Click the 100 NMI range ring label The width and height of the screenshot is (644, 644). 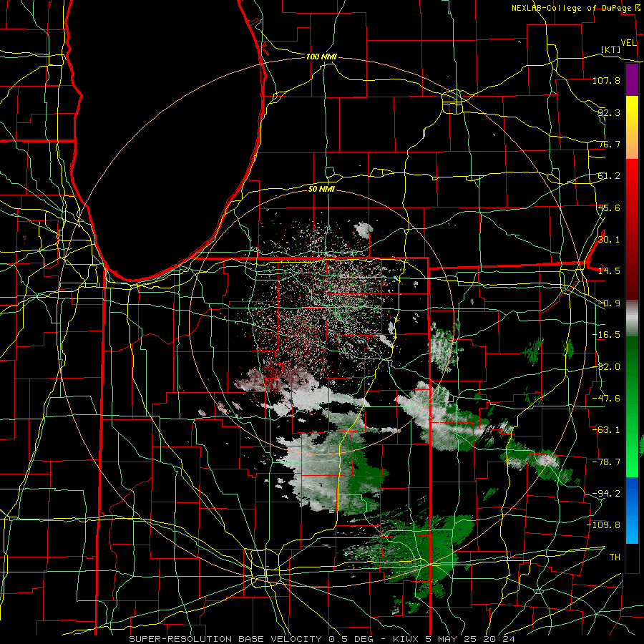321,57
